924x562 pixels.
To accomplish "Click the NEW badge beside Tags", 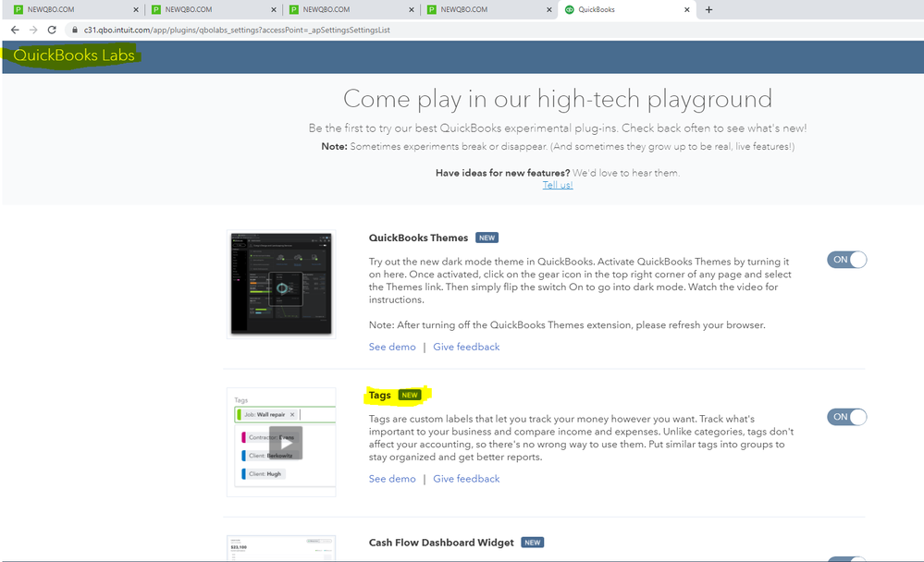I will coord(410,396).
